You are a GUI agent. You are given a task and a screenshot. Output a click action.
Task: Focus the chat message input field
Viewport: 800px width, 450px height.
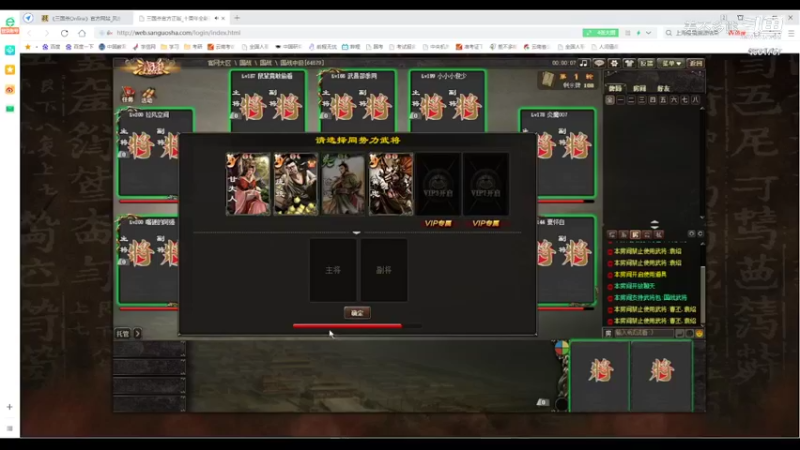click(x=643, y=333)
